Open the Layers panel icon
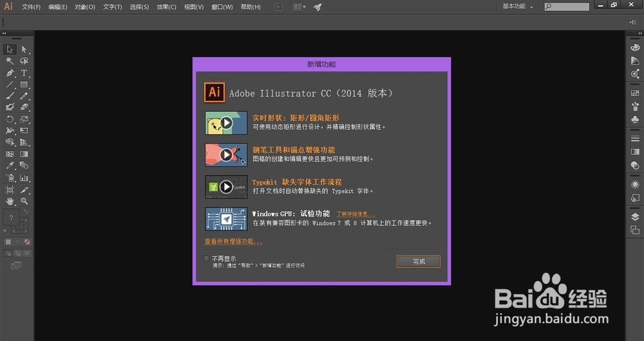644x341 pixels. point(635,217)
